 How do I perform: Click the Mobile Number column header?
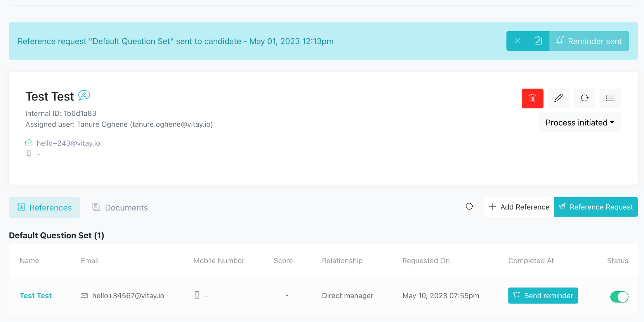[x=219, y=261]
